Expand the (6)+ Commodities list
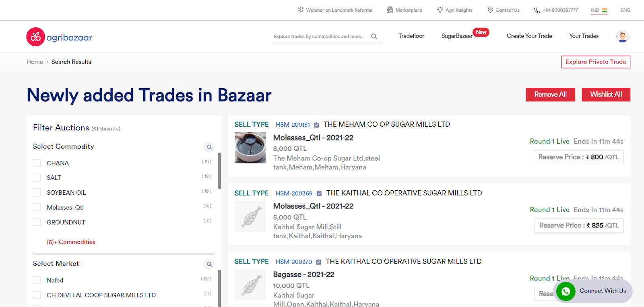 coord(71,242)
